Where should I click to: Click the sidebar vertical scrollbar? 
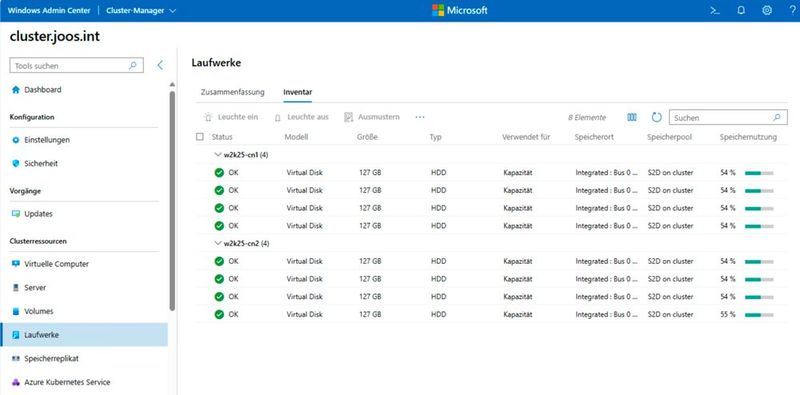(x=172, y=201)
